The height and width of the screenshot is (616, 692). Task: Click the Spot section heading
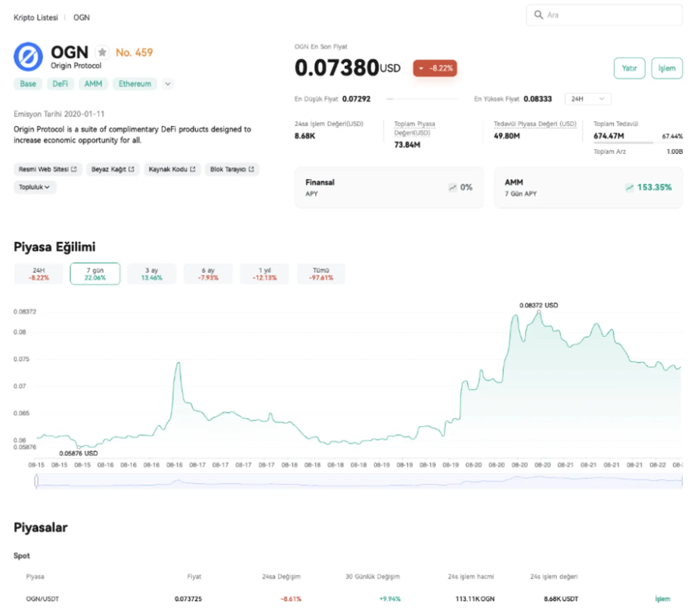(x=22, y=555)
